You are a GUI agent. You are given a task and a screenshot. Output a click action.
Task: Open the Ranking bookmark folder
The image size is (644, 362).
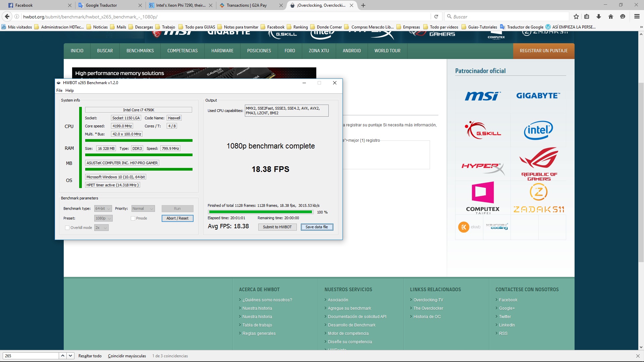297,27
